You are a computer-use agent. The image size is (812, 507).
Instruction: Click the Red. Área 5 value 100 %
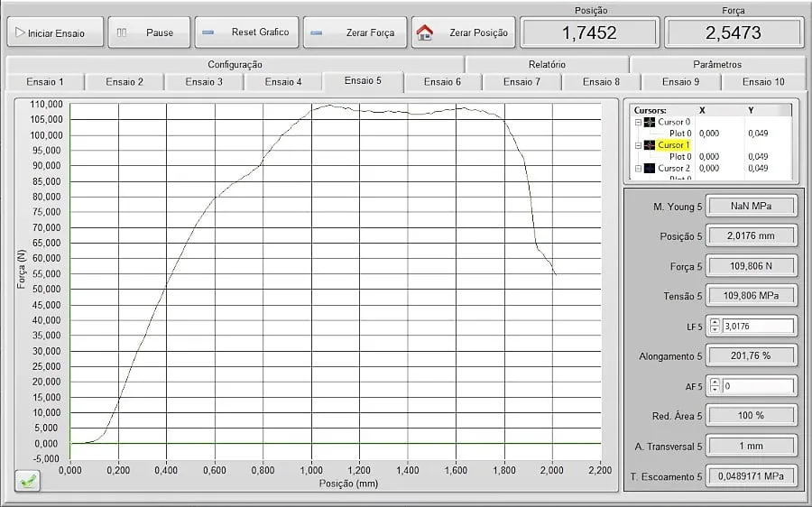pos(751,415)
